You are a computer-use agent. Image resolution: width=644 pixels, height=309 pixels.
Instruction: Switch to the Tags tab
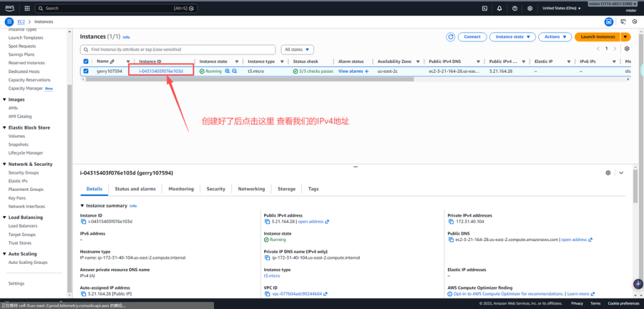pyautogui.click(x=313, y=189)
